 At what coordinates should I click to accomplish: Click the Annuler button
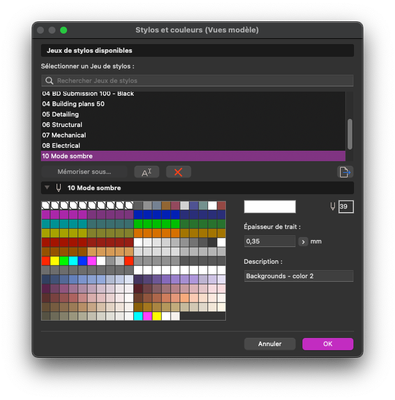270,344
